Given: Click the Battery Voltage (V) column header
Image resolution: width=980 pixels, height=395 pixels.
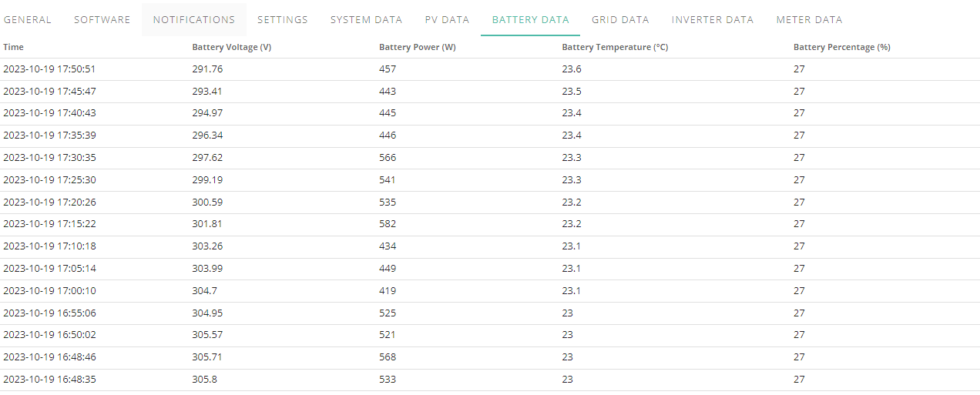Looking at the screenshot, I should coord(232,48).
